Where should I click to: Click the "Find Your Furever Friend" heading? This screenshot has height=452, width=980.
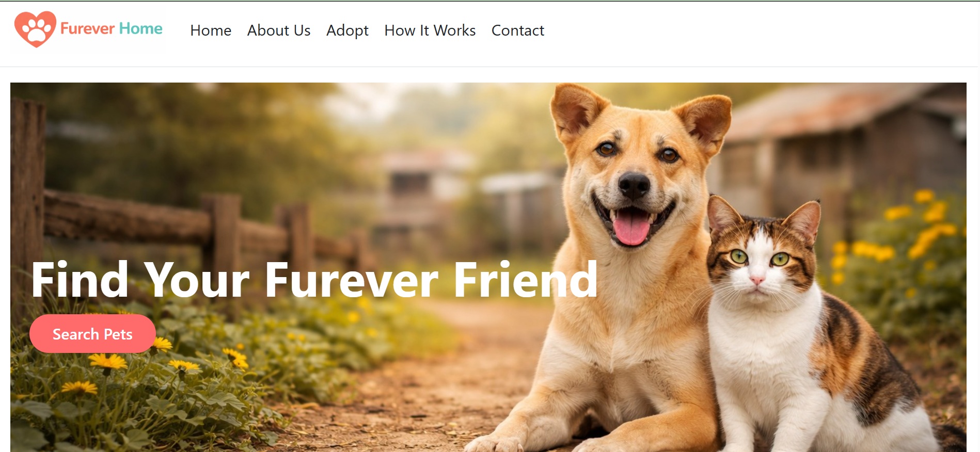tap(314, 280)
